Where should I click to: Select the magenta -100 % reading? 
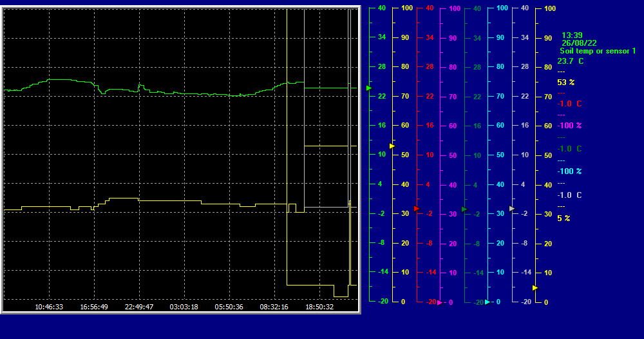(569, 126)
